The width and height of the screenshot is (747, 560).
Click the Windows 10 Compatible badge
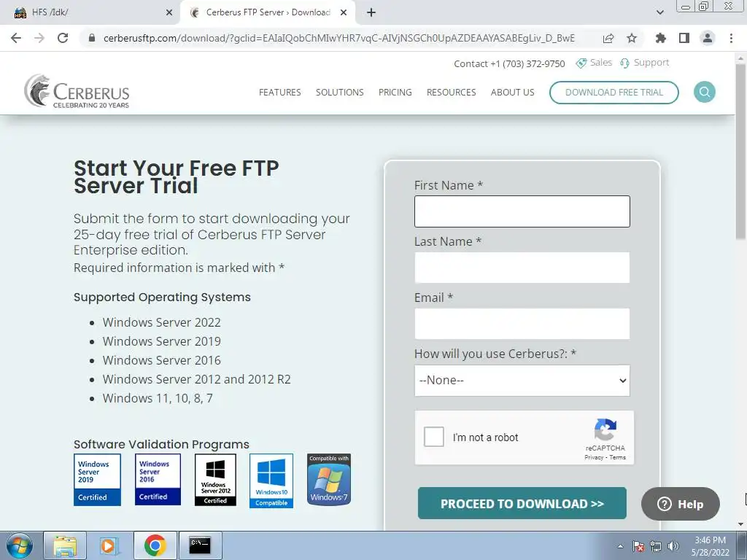coord(271,481)
